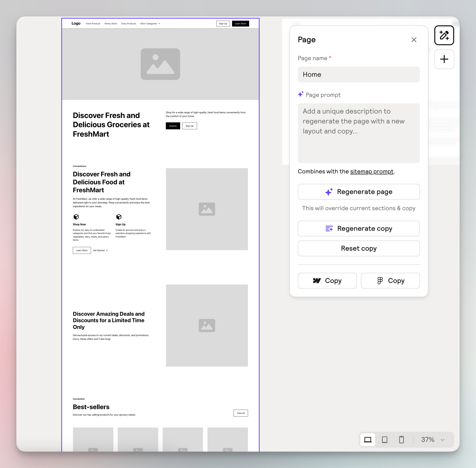Select Fresh Produce in the navigation
The height and width of the screenshot is (468, 476).
click(93, 23)
